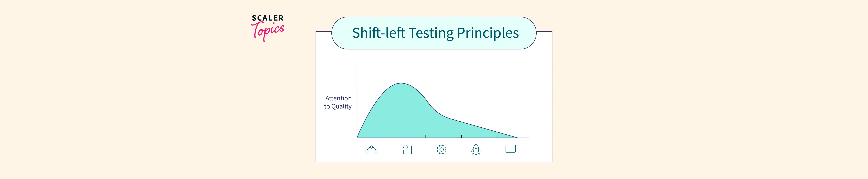Click the gear build icon
This screenshot has height=179, width=868.
click(441, 149)
